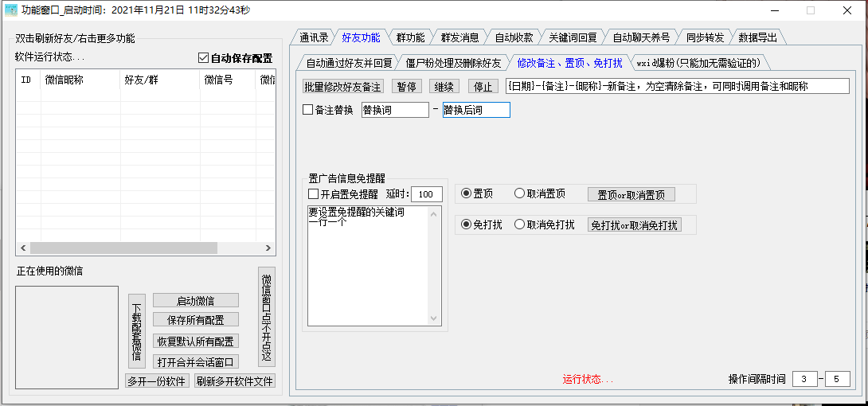Open the 关键词回复 tab
This screenshot has width=868, height=406.
[573, 37]
